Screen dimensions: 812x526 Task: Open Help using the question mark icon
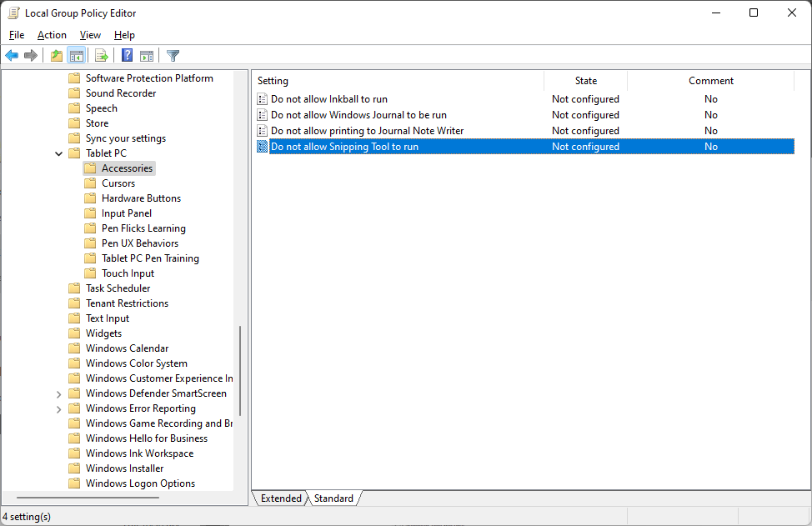(127, 56)
